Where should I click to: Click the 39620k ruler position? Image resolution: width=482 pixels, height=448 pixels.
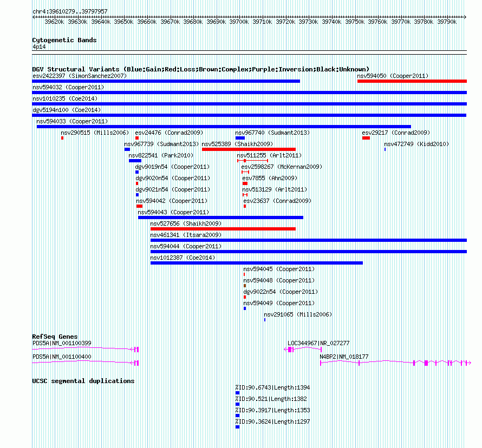pos(54,22)
